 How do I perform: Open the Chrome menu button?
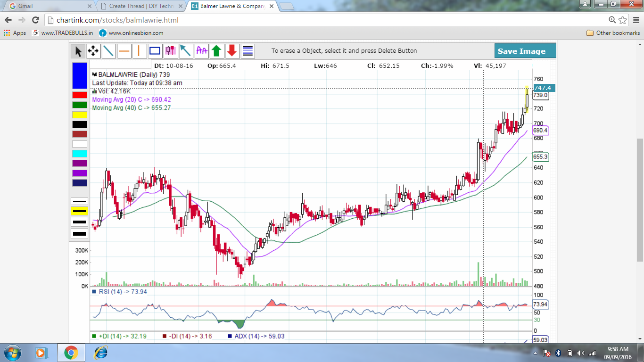tap(636, 20)
